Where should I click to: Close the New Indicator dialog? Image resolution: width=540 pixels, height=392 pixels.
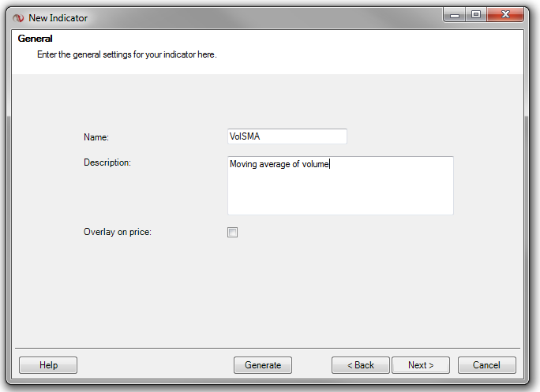coord(507,14)
